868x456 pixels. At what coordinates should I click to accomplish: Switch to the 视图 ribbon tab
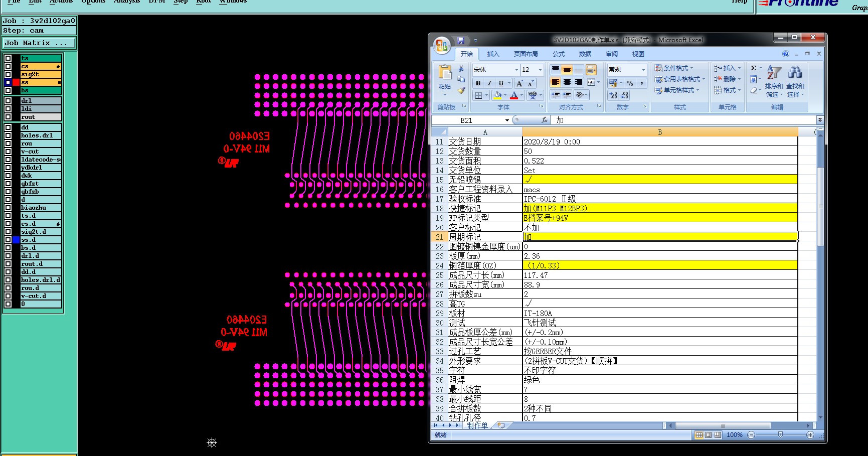(x=638, y=54)
